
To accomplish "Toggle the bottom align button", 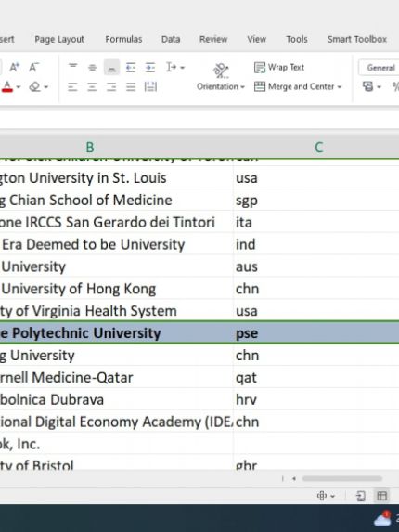I will pyautogui.click(x=111, y=67).
